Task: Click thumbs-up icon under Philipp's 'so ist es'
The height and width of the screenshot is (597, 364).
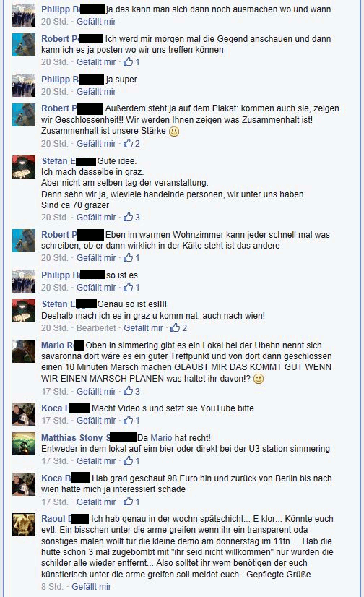Action: pyautogui.click(x=128, y=287)
